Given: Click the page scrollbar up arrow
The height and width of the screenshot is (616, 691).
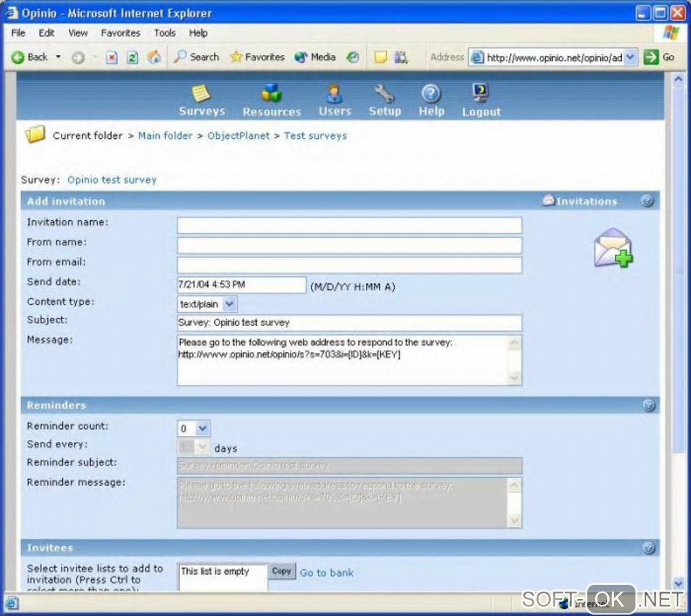Looking at the screenshot, I should [677, 79].
